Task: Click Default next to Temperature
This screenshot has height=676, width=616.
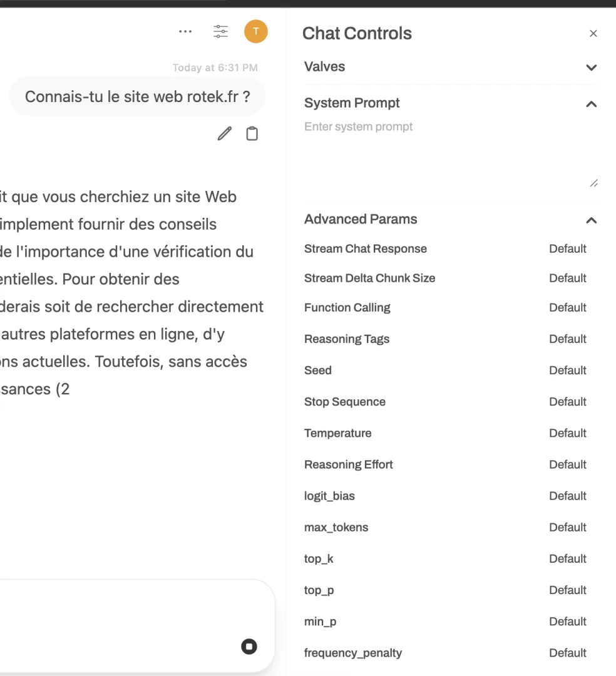Action: click(567, 433)
